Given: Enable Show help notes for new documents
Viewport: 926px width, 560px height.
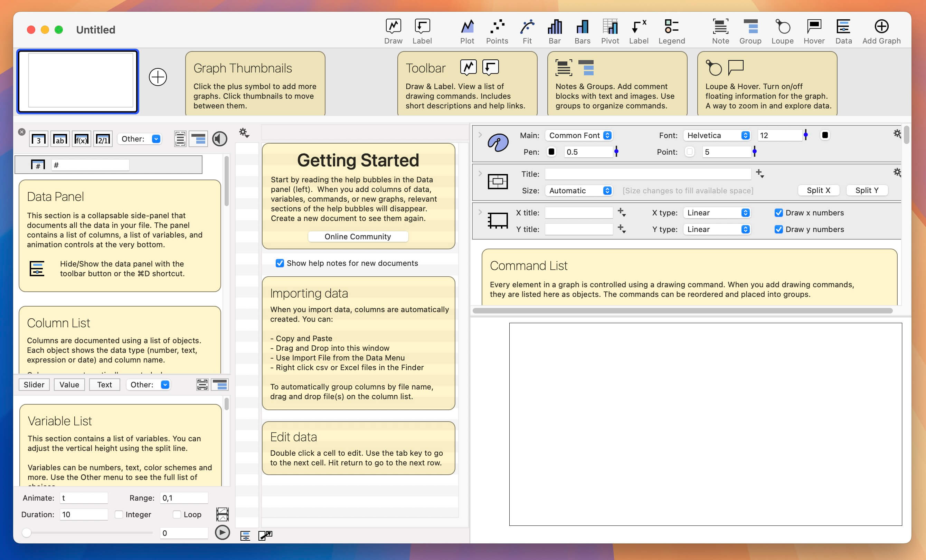Looking at the screenshot, I should (279, 262).
